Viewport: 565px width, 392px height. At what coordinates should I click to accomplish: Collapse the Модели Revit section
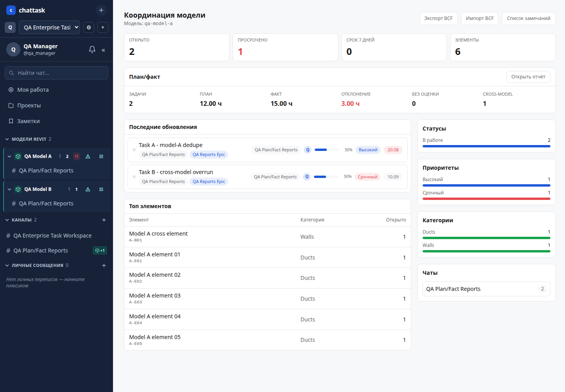point(7,139)
